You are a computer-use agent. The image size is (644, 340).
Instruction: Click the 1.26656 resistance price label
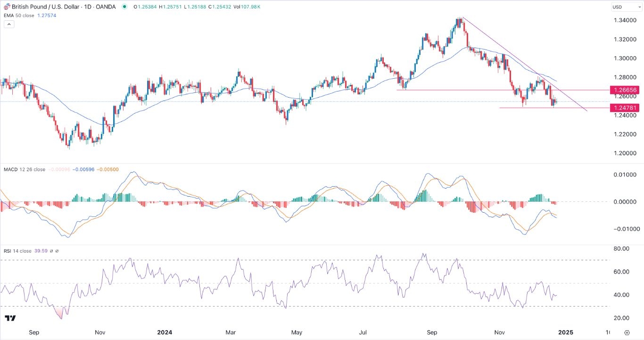click(625, 90)
